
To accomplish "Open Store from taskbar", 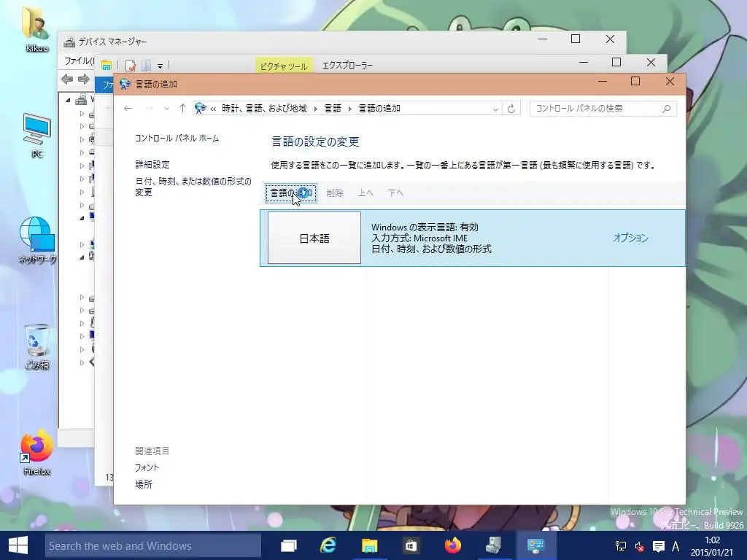I will click(411, 545).
